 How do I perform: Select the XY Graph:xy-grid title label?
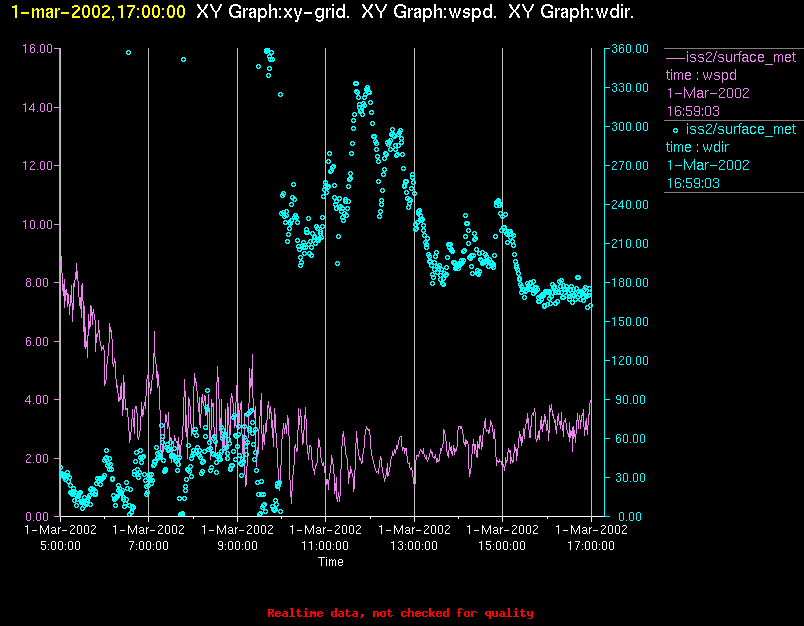point(273,12)
